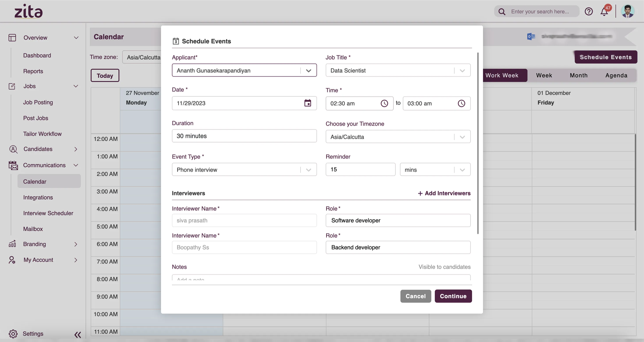644x342 pixels.
Task: Open Settings gear icon
Action: pyautogui.click(x=13, y=334)
